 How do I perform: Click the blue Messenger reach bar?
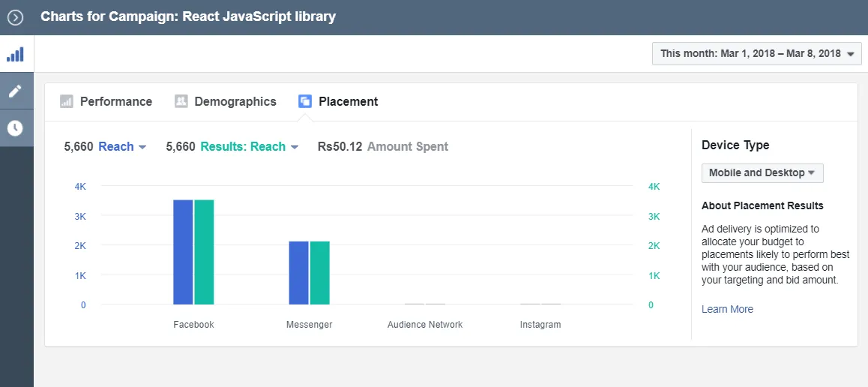tap(299, 273)
